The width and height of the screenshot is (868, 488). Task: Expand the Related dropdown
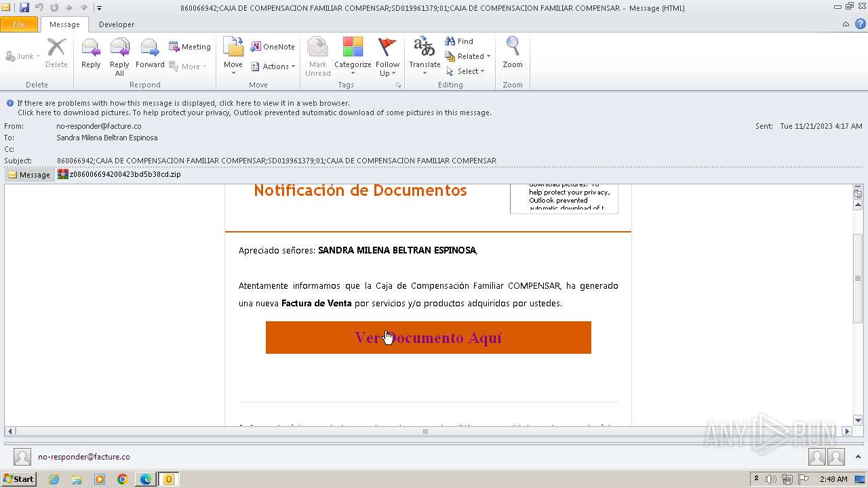click(x=468, y=56)
